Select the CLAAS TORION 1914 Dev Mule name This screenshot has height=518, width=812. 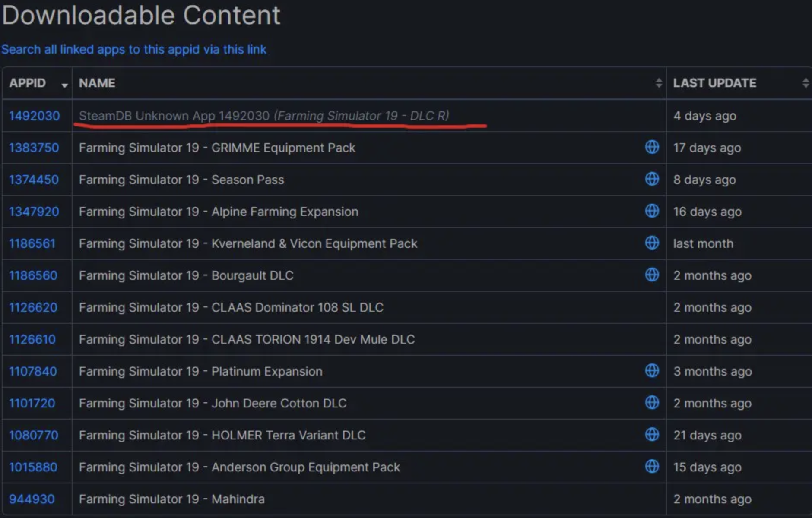[x=247, y=339]
